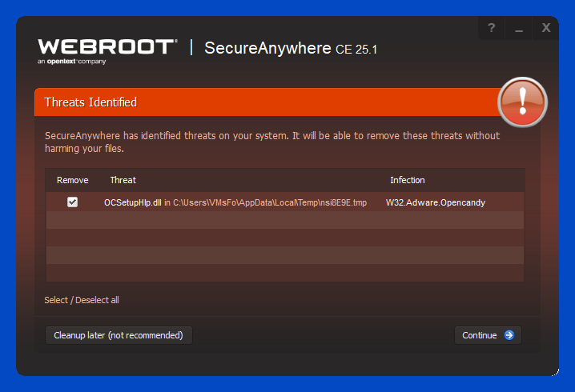Click the Infection column header
The width and height of the screenshot is (575, 392).
(x=408, y=180)
